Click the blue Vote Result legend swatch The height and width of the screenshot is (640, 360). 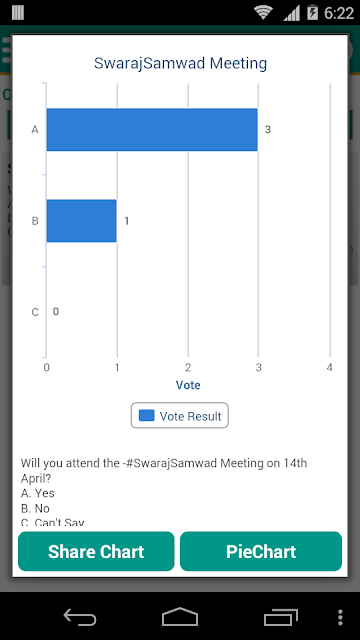147,416
